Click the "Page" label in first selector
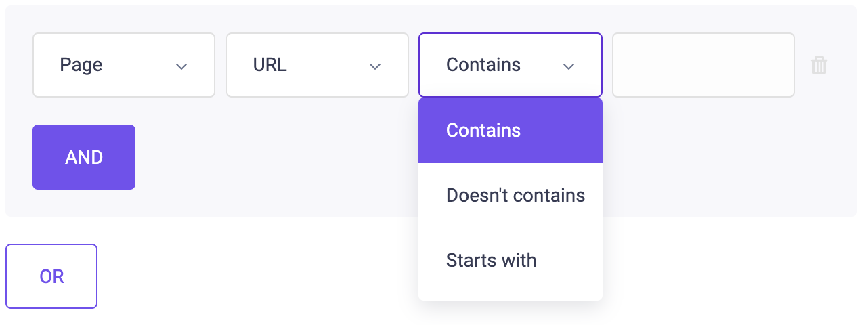Screen dimensions: 868x325 click(81, 65)
